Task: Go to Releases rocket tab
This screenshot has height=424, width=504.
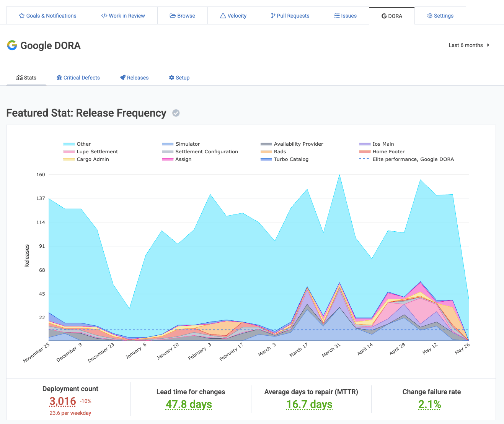Action: (134, 78)
